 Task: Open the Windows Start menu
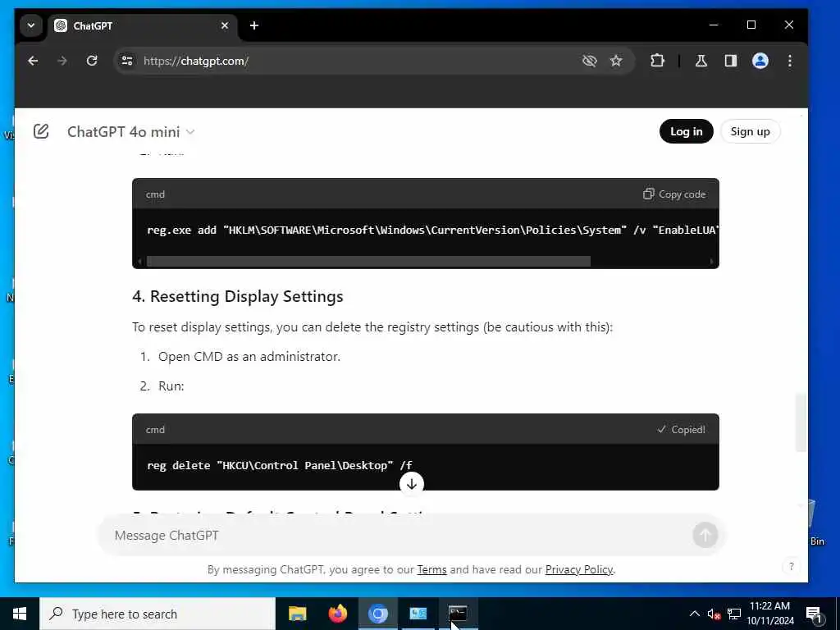coord(20,614)
